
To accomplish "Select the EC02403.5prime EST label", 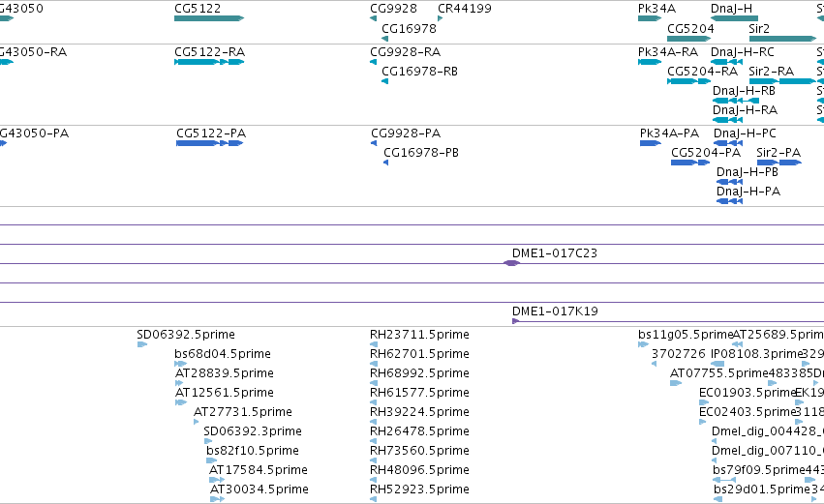I will coord(748,412).
